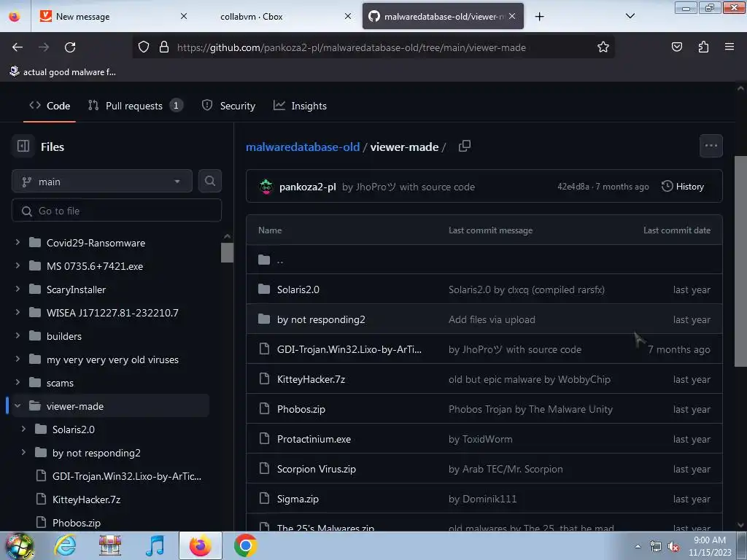This screenshot has height=560, width=747.
Task: Expand the Covid29-Ransomware folder in tree
Action: pos(18,242)
